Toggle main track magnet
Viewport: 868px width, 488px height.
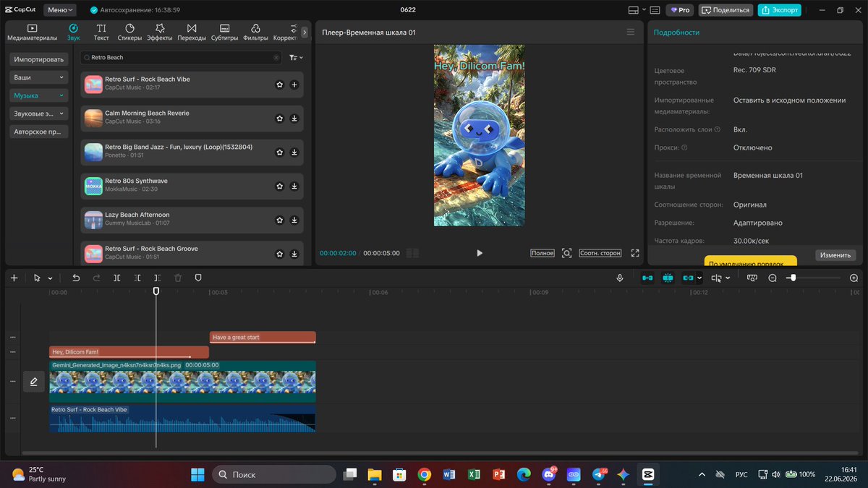(x=647, y=278)
